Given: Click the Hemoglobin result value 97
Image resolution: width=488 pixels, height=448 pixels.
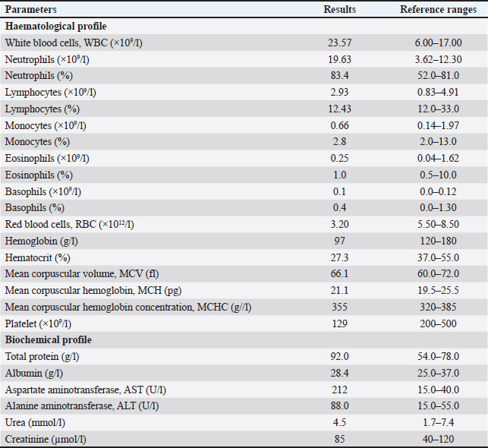Looking at the screenshot, I should coord(340,241).
